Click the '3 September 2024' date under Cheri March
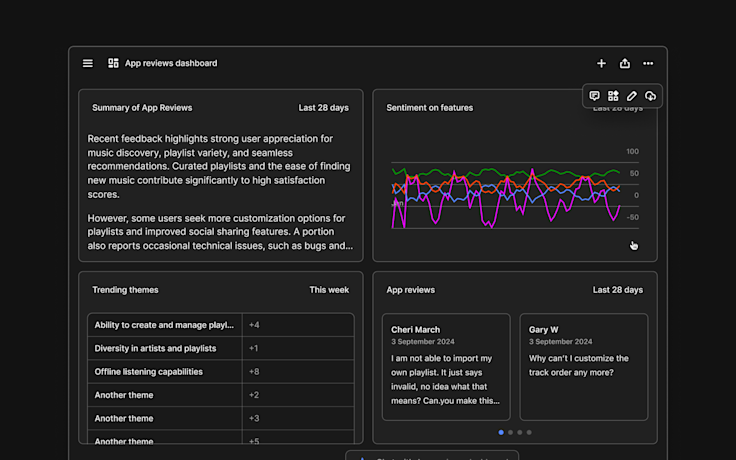This screenshot has width=736, height=460. tap(423, 342)
